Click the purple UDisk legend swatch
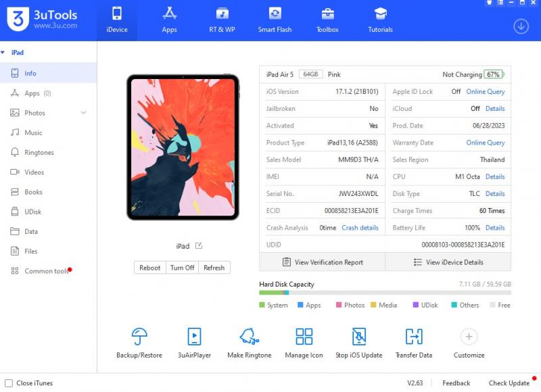This screenshot has width=541, height=392. point(416,305)
